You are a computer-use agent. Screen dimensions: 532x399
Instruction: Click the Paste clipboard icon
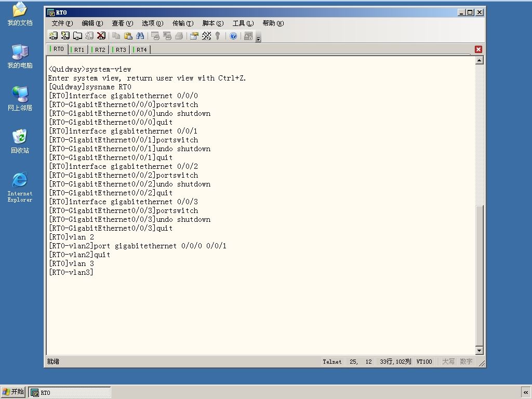[128, 36]
